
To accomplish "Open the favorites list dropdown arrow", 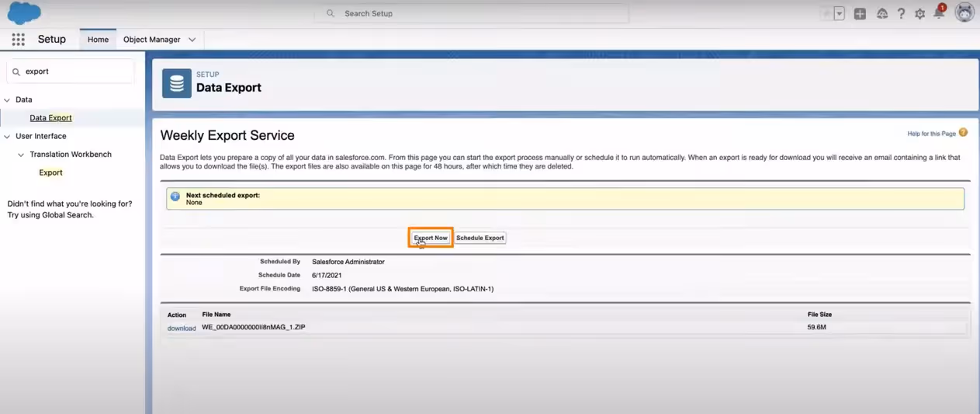I will (840, 13).
